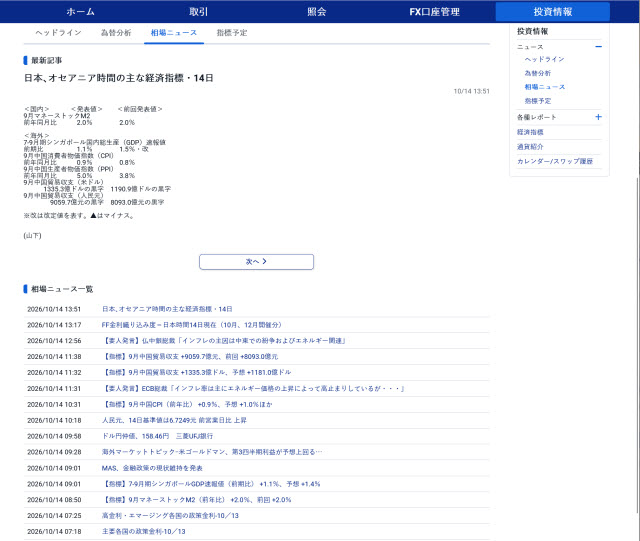
Task: Click the 投資情報 sidebar heading
Action: tap(532, 31)
